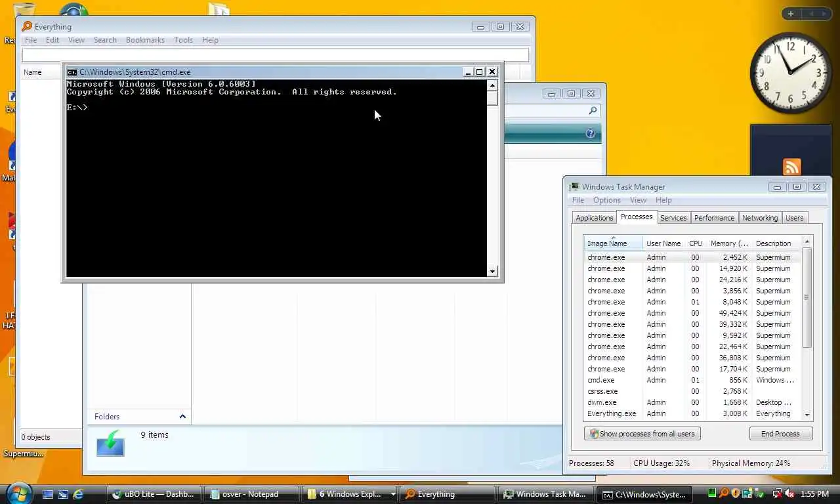This screenshot has width=840, height=504.
Task: Click the analog clock gadget
Action: (791, 72)
